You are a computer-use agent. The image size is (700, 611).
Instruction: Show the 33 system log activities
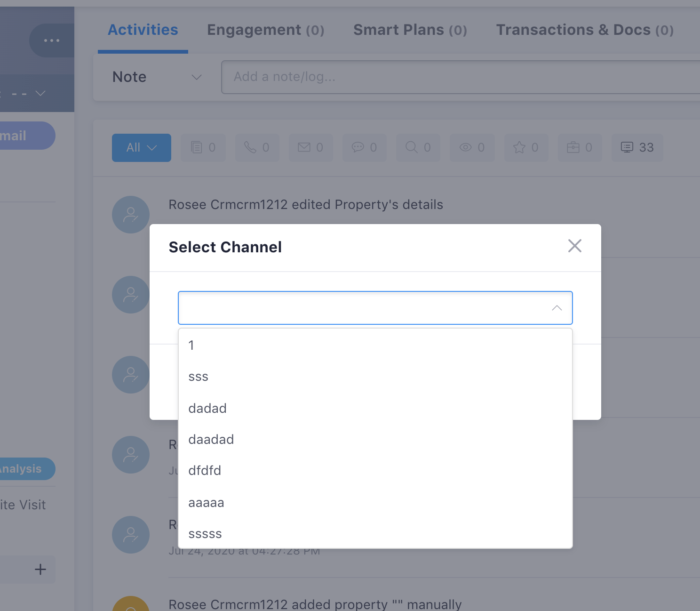point(637,148)
